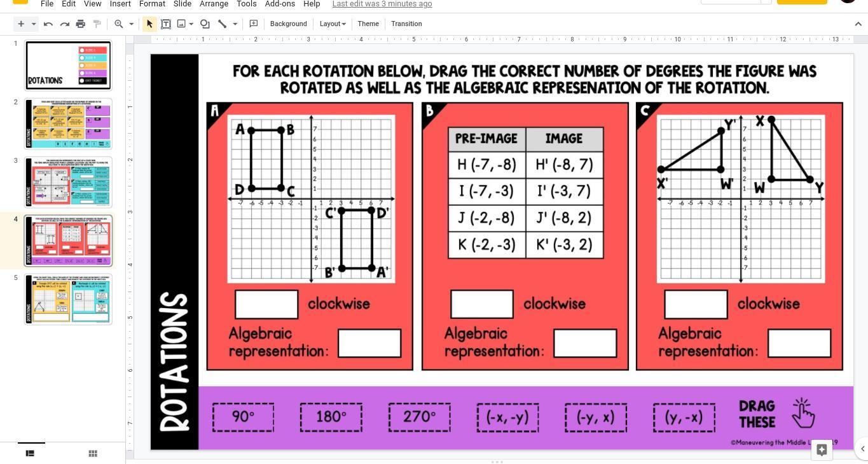Open the Format menu
This screenshot has width=868, height=464.
[153, 4]
